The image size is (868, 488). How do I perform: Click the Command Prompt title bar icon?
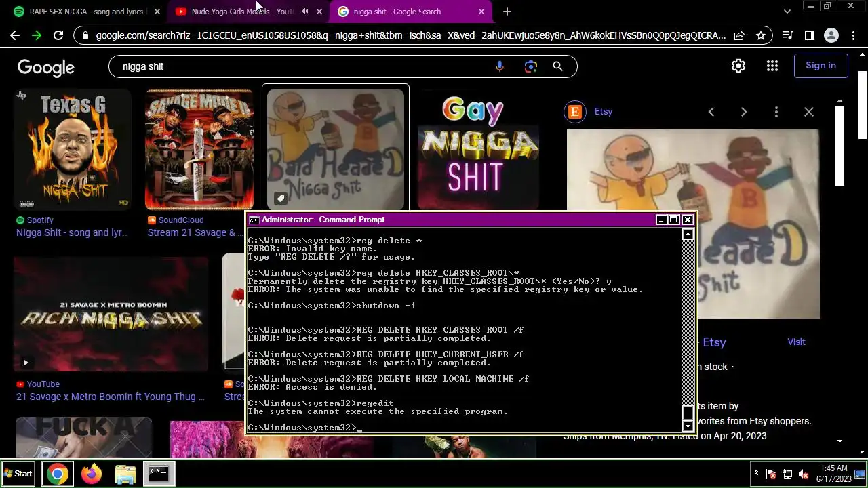coord(254,220)
